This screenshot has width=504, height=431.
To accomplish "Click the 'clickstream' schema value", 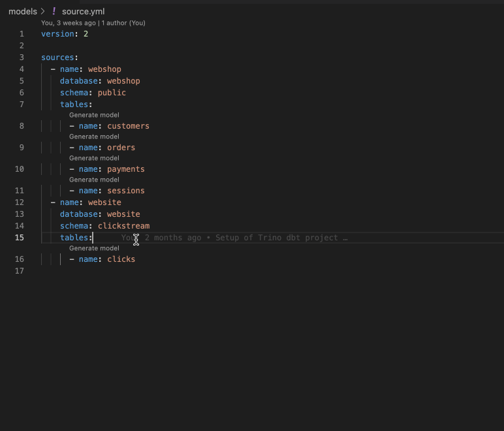I will [x=124, y=226].
